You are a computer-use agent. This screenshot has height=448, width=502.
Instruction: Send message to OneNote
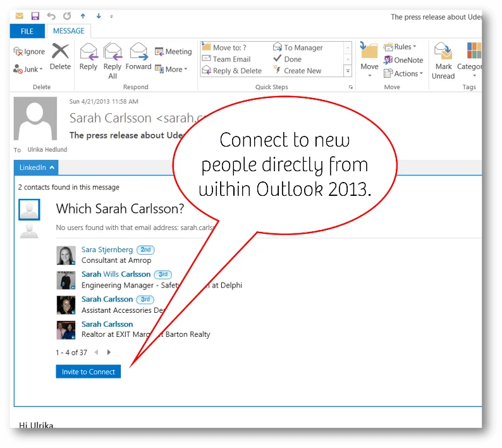click(403, 60)
